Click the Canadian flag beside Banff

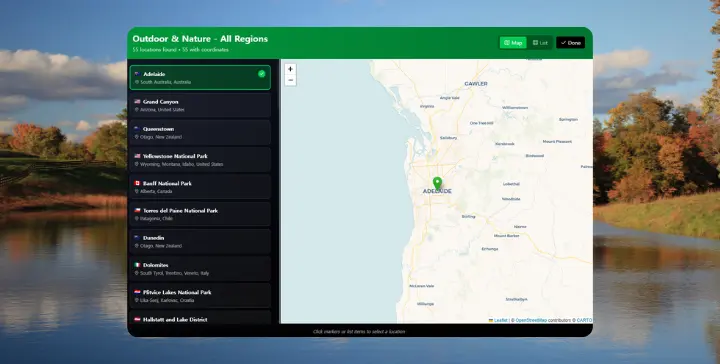tap(137, 183)
